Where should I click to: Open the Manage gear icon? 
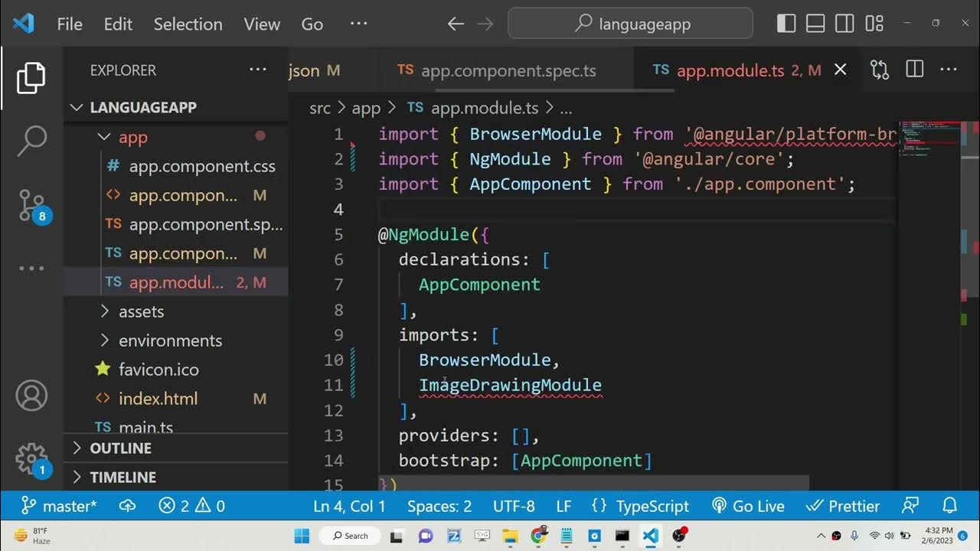(x=31, y=458)
